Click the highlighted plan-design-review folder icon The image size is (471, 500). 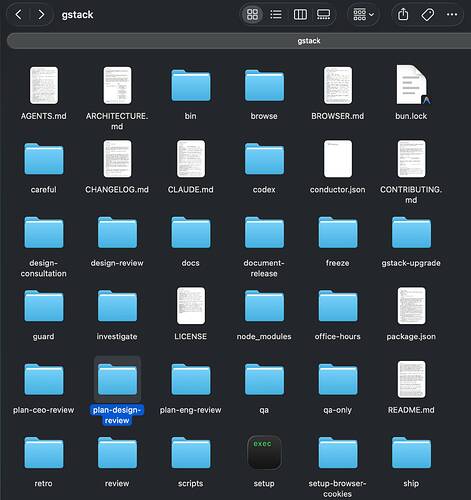[117, 379]
